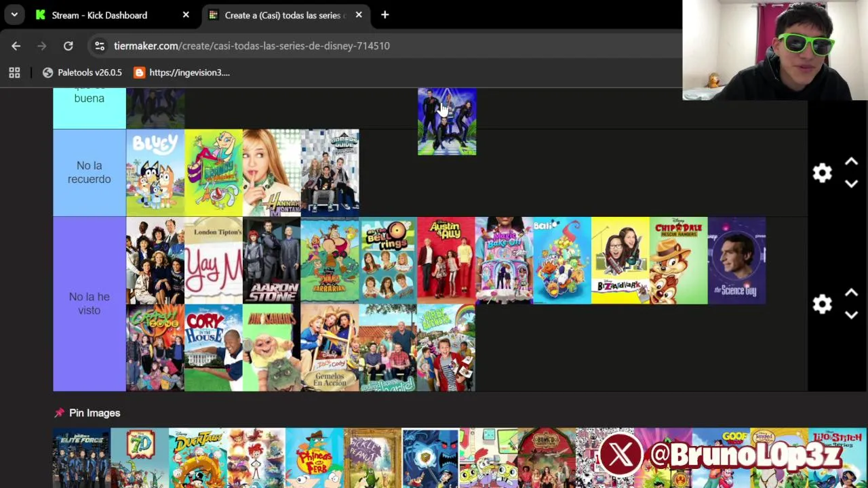The height and width of the screenshot is (488, 868).
Task: Select the Science Guy thumbnail
Action: point(737,260)
